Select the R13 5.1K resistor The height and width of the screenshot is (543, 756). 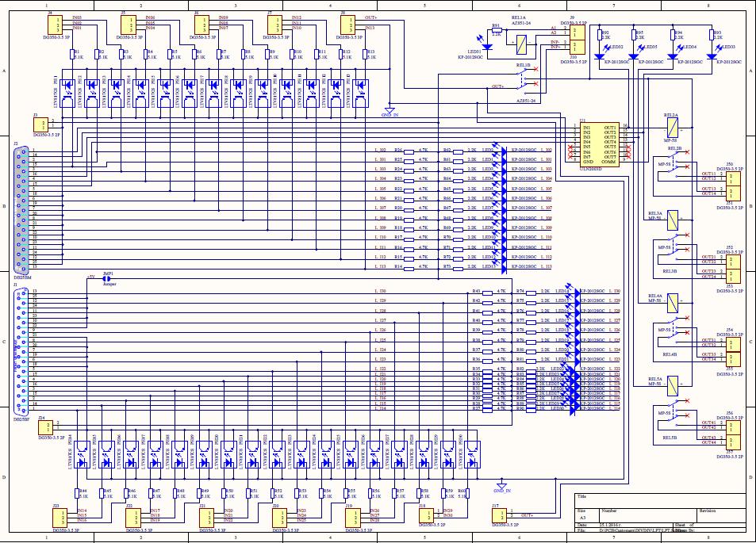point(366,54)
